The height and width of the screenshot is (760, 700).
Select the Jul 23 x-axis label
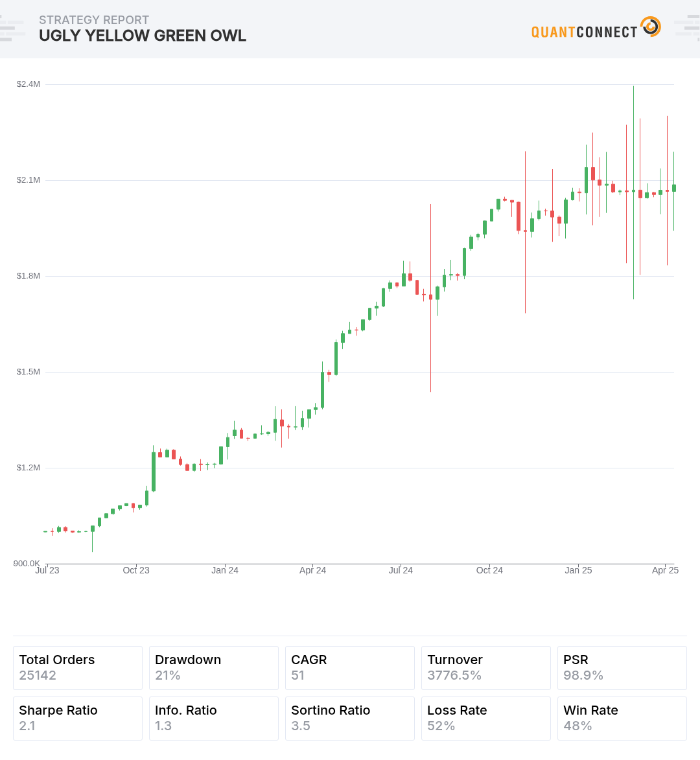click(47, 570)
